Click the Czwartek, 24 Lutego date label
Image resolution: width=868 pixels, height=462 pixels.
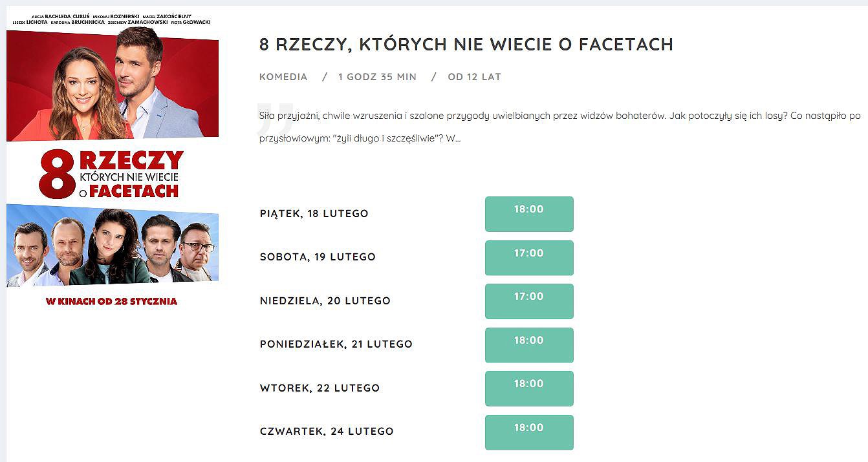click(x=327, y=432)
